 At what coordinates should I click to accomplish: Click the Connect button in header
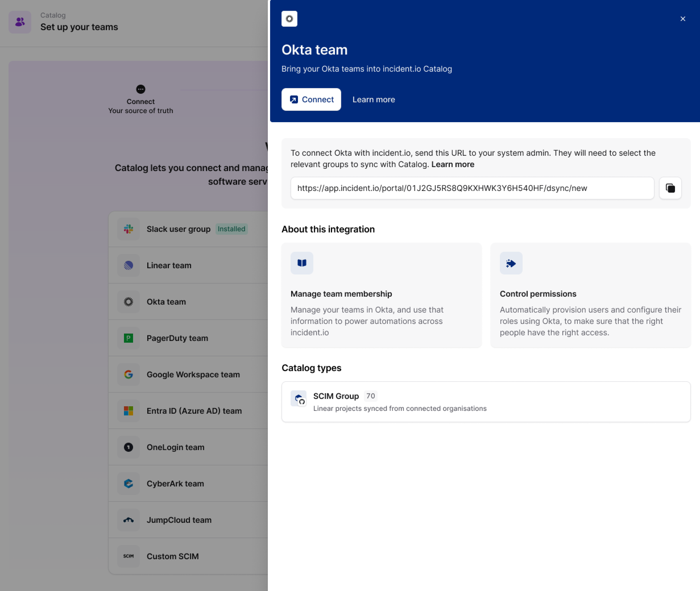(x=311, y=99)
